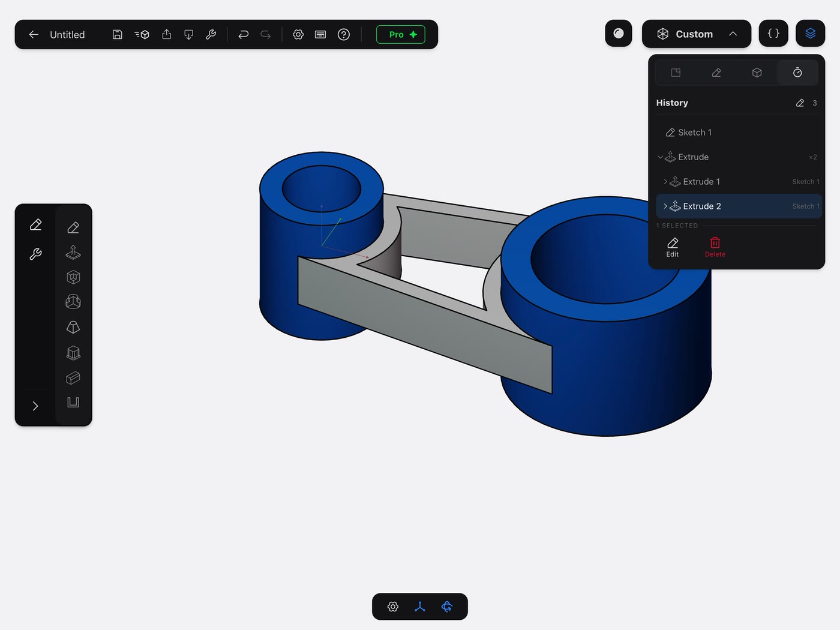
Task: Save the document with the floppy icon
Action: pos(118,35)
